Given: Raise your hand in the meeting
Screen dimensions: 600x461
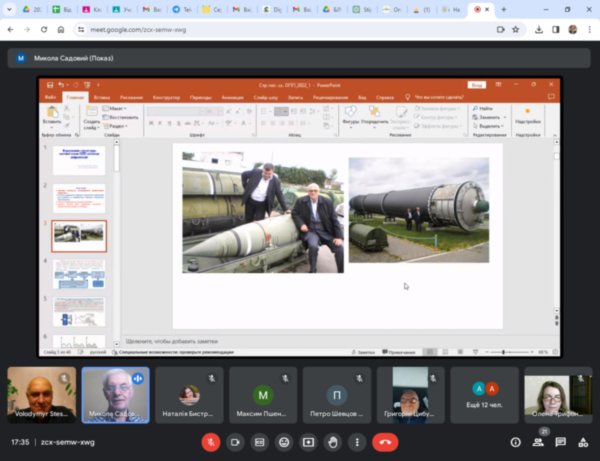Looking at the screenshot, I should pyautogui.click(x=333, y=441).
